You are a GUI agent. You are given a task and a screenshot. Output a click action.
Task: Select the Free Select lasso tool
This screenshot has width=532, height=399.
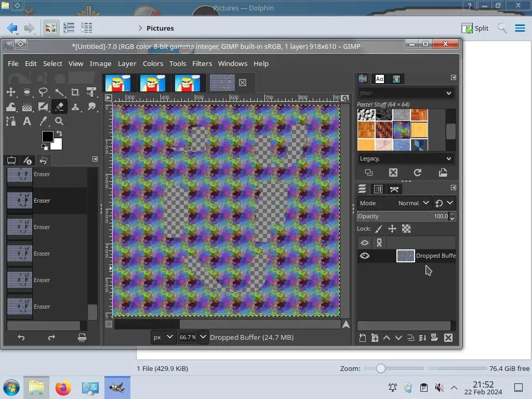[43, 92]
